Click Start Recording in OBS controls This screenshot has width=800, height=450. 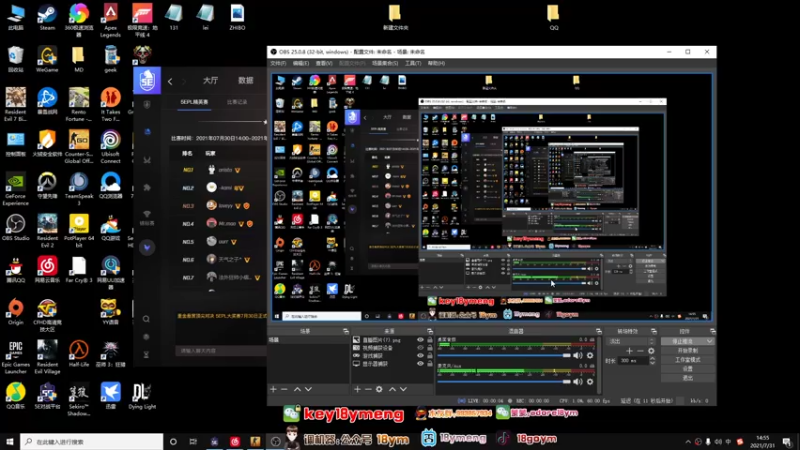(x=687, y=351)
